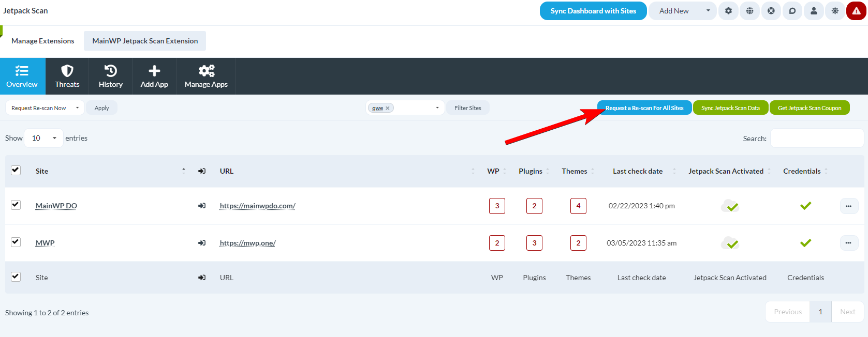The width and height of the screenshot is (868, 337).
Task: Click Jetpack Scan activated cloud icon for MWP
Action: pyautogui.click(x=730, y=243)
